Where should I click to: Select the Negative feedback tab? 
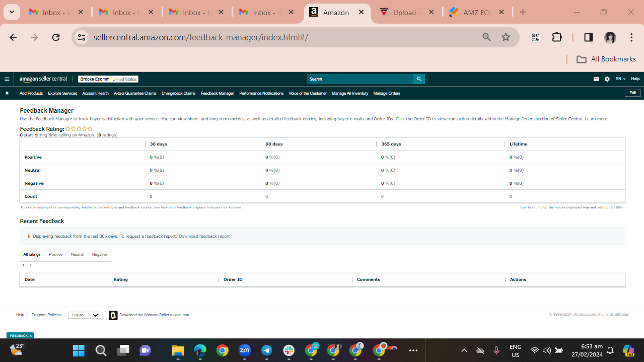point(100,255)
